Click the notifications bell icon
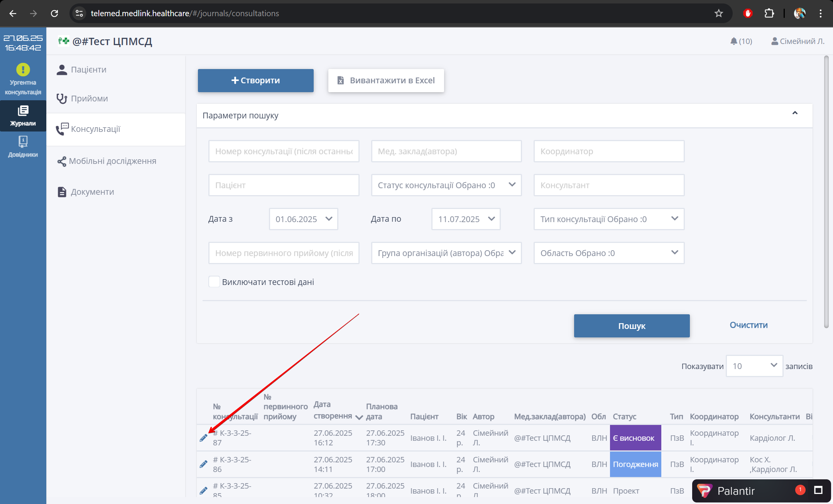 pyautogui.click(x=733, y=41)
